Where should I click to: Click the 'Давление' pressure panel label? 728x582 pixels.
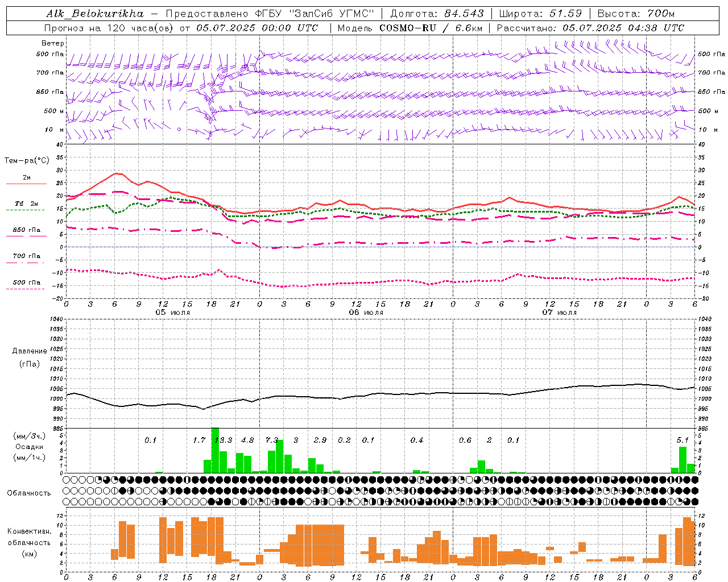[29, 351]
